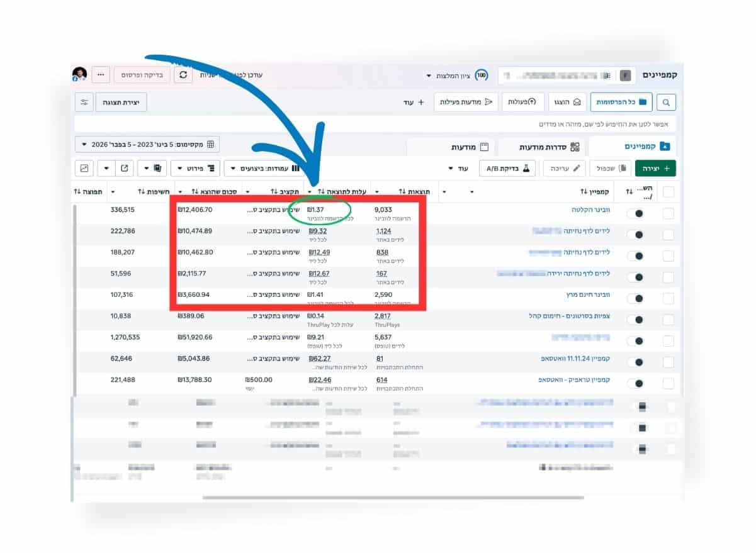Open the פירוט breakdown dropdown

click(195, 169)
